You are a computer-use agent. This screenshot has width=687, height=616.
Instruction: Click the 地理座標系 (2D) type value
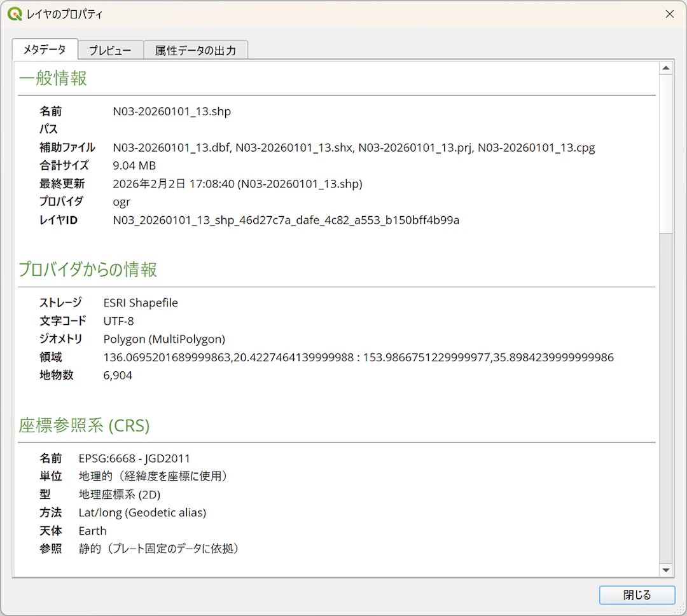pos(120,495)
